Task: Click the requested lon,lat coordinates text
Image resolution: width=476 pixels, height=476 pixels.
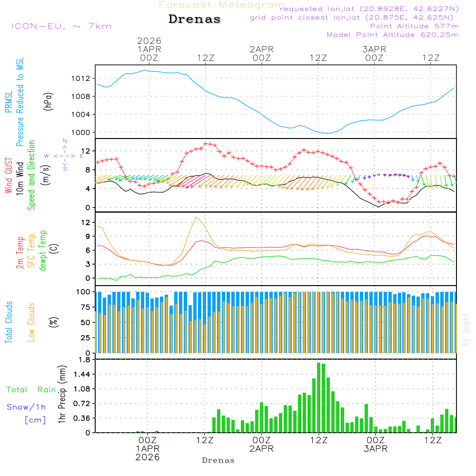Action: (x=369, y=9)
